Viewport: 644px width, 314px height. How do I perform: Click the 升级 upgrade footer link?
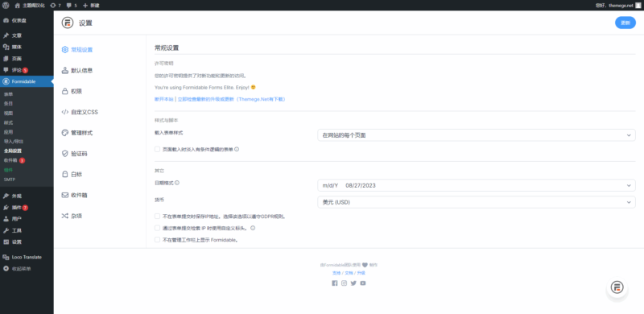[x=361, y=273]
